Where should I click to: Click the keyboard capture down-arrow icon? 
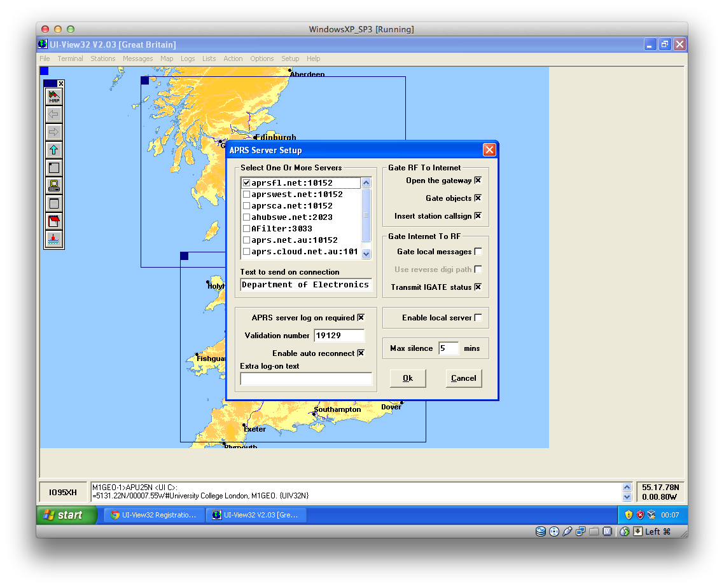637,531
